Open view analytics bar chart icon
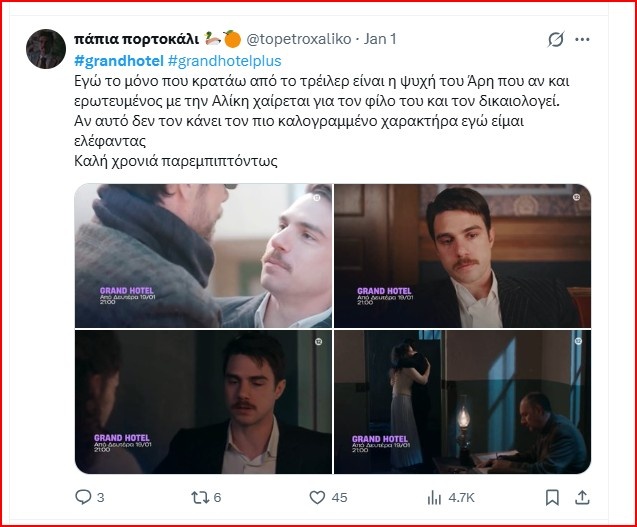This screenshot has width=637, height=527. [x=434, y=497]
